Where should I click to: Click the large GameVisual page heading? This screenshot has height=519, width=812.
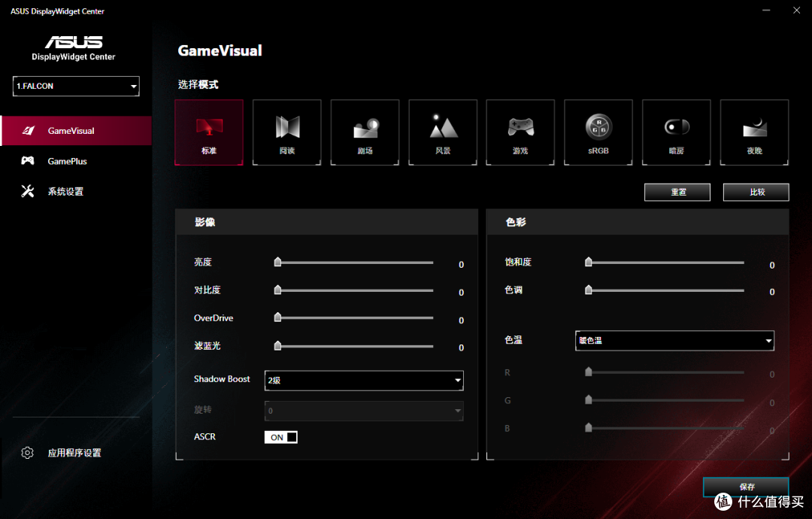220,50
